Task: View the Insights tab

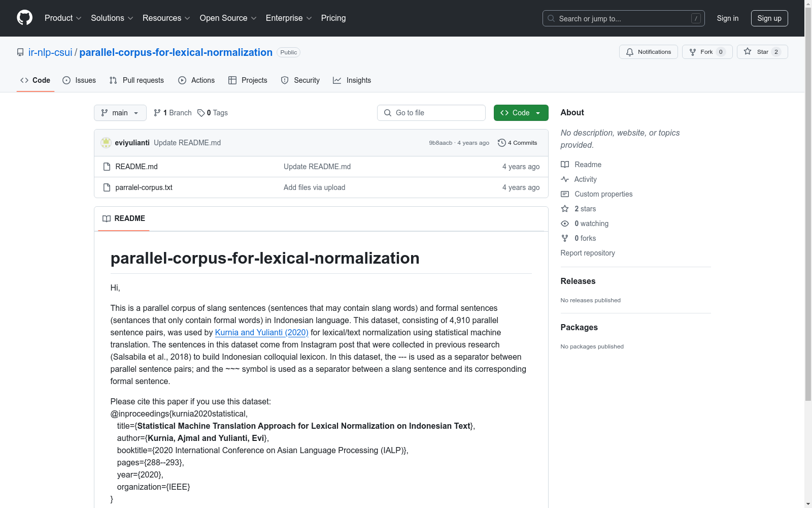Action: (x=352, y=80)
